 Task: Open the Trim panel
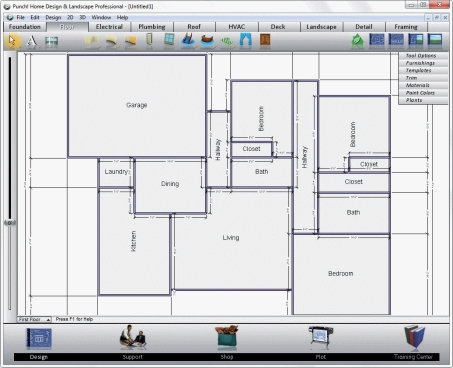click(x=423, y=78)
